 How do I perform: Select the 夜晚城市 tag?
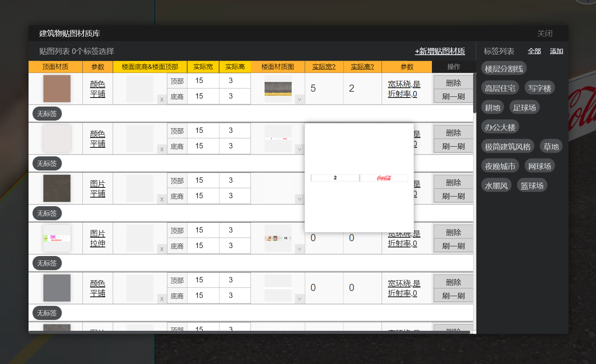point(500,166)
